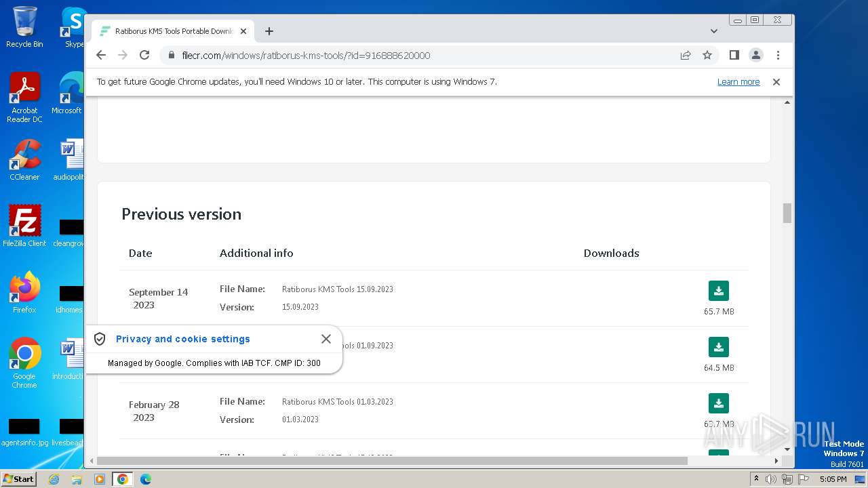
Task: Show hidden system tray icons
Action: [x=757, y=479]
